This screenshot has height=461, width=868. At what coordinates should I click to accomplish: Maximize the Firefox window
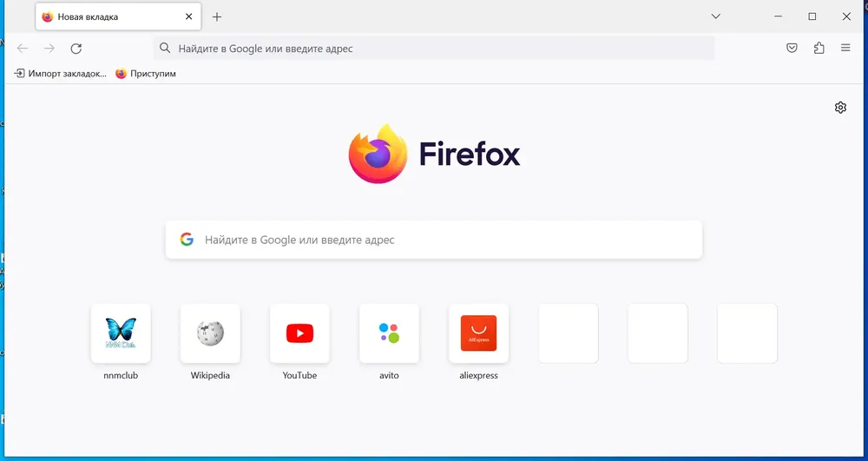pos(812,16)
